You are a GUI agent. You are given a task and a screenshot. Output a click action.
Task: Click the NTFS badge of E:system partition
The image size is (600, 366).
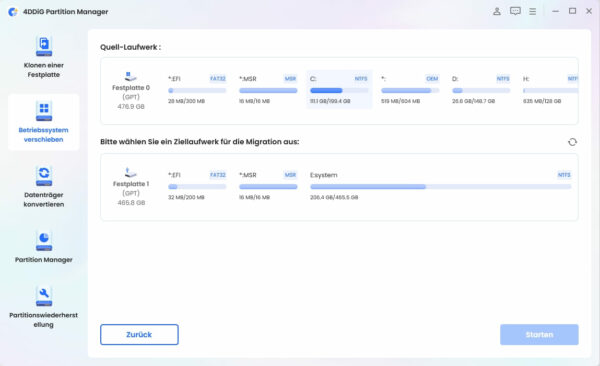coord(564,175)
